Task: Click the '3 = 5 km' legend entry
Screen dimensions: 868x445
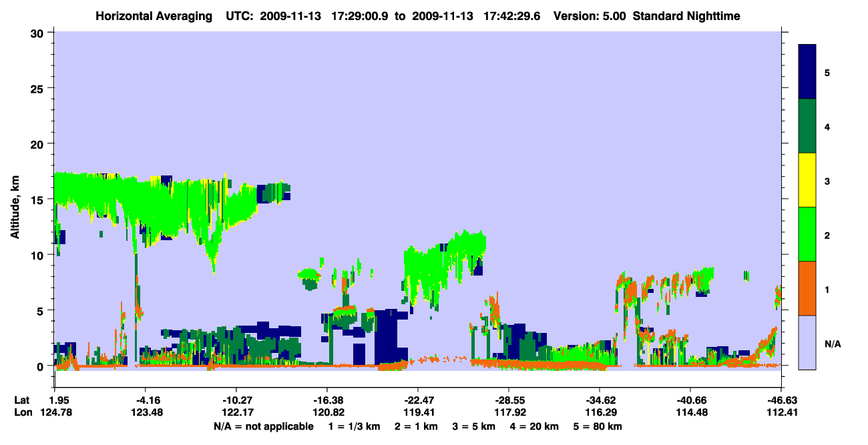Action: (475, 426)
